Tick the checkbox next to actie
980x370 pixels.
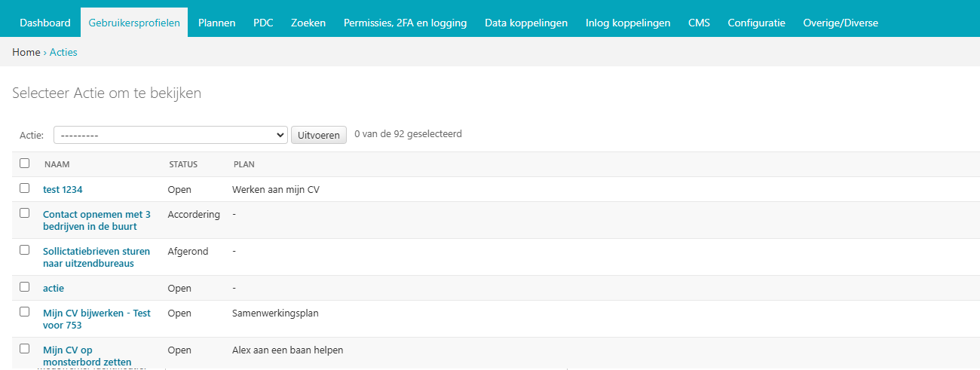25,287
